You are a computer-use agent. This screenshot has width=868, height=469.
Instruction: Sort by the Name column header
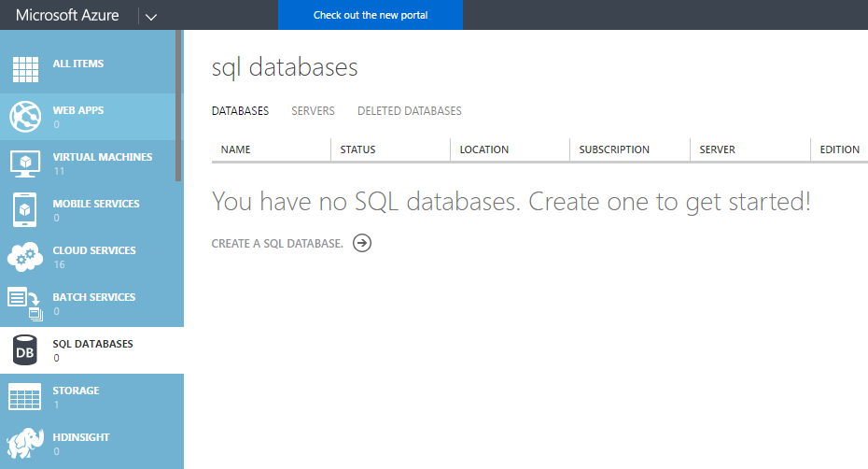coord(235,149)
